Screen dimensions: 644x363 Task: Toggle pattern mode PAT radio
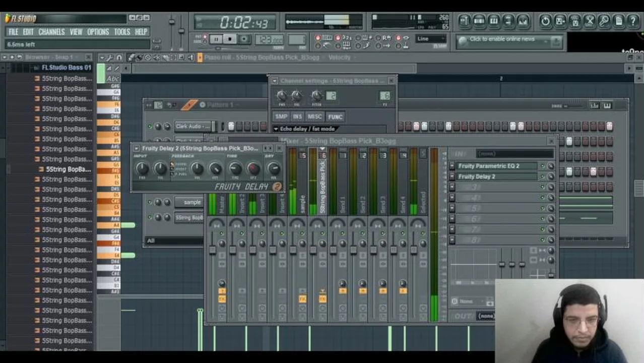[x=205, y=36]
